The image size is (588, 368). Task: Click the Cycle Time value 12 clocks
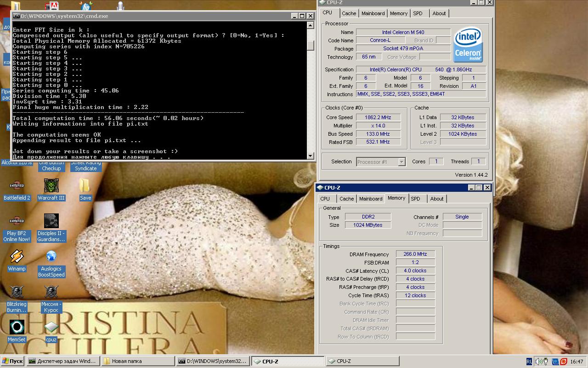tap(415, 295)
